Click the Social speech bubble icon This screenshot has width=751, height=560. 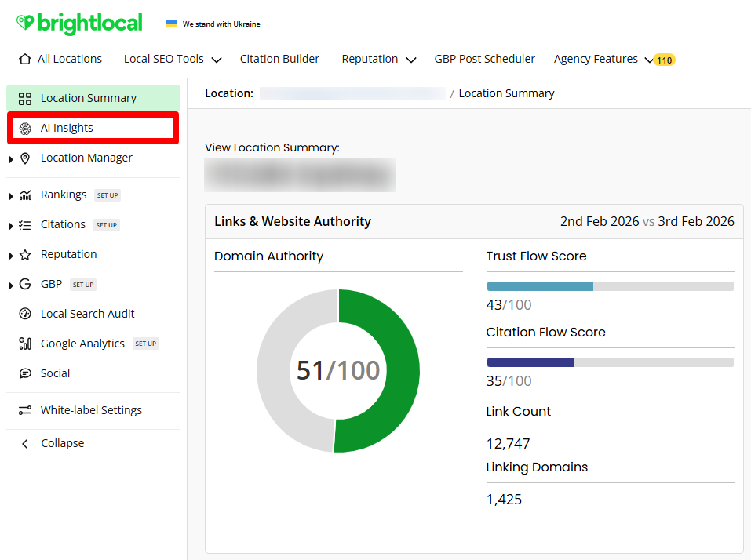point(25,373)
